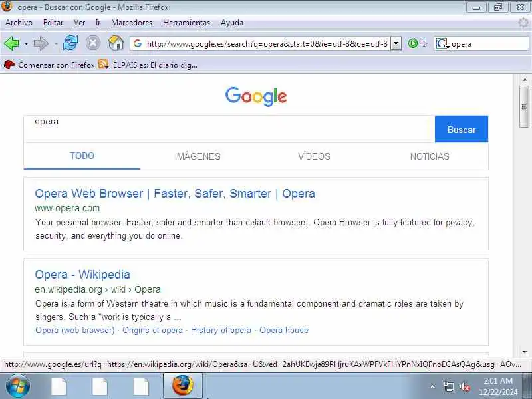Image resolution: width=532 pixels, height=399 pixels.
Task: Open the Opera - Wikipedia result link
Action: point(82,275)
